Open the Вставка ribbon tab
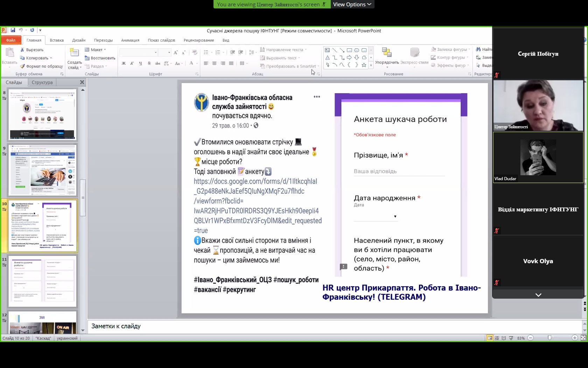Image resolution: width=588 pixels, height=368 pixels. [x=57, y=40]
